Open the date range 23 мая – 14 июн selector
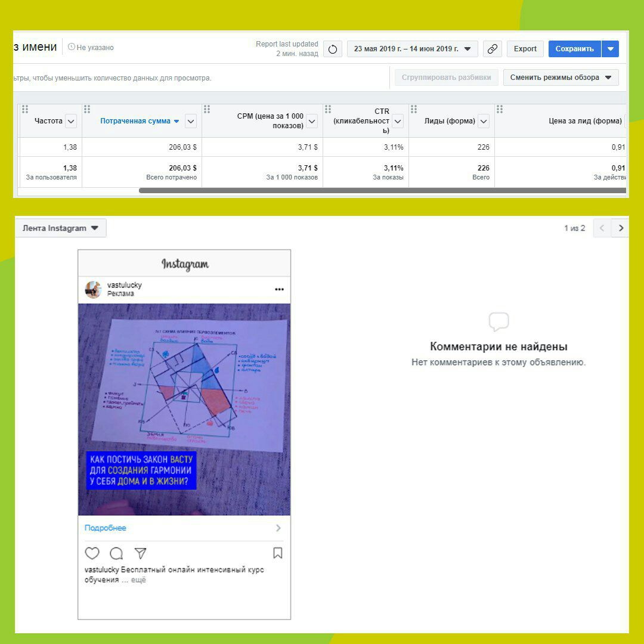The height and width of the screenshot is (644, 644). (413, 49)
